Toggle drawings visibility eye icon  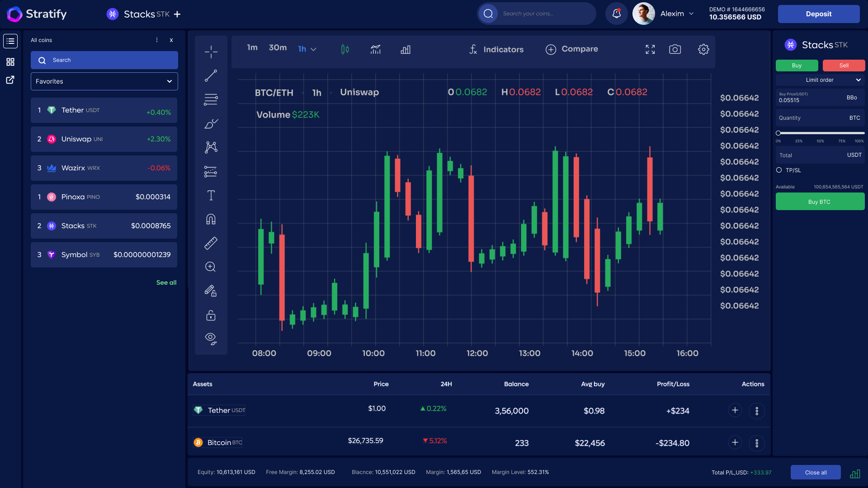point(211,338)
